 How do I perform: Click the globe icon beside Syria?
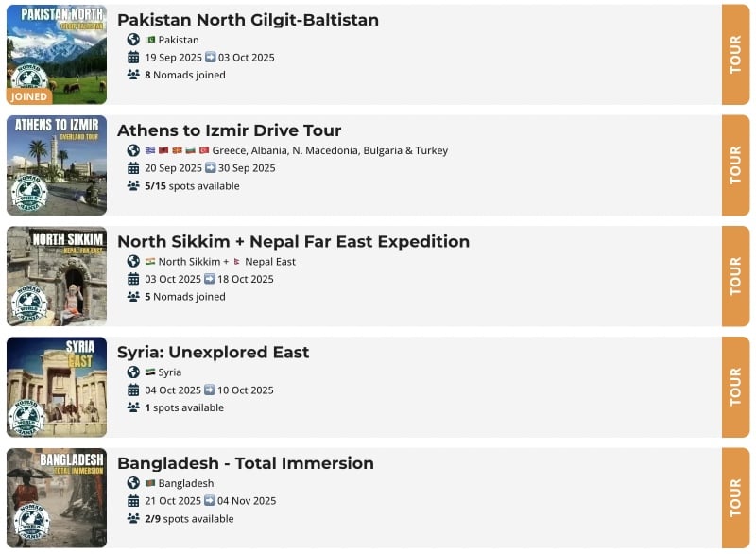(x=133, y=372)
